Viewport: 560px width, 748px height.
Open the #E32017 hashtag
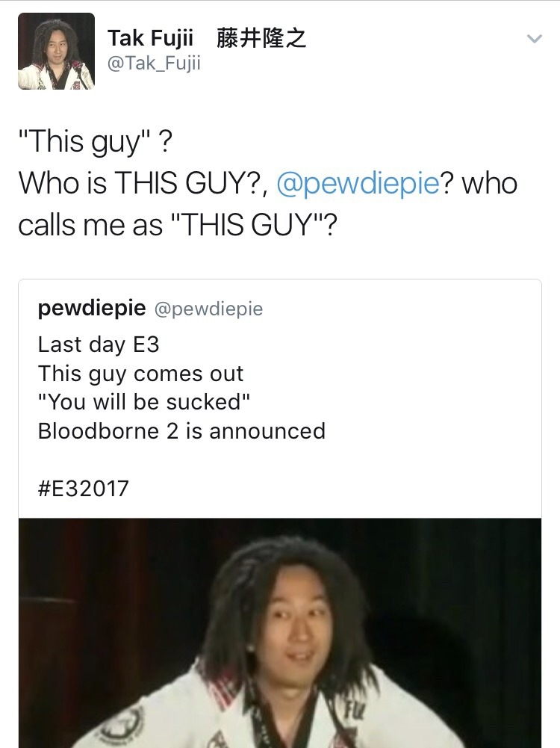tap(84, 489)
